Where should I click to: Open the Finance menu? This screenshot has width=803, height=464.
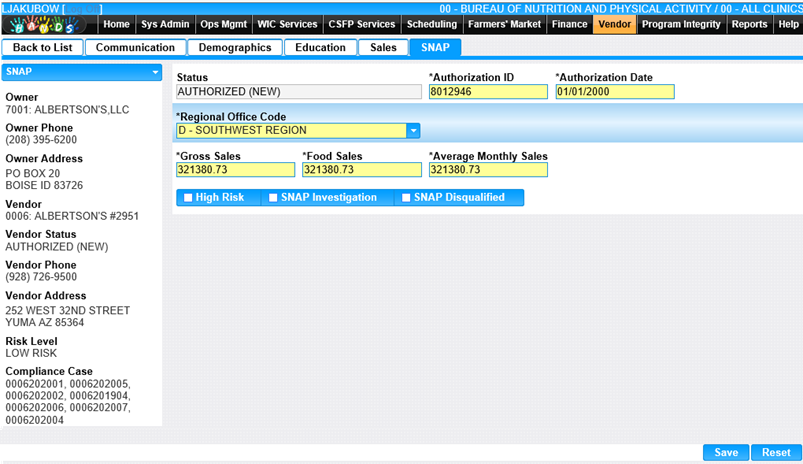tap(569, 24)
